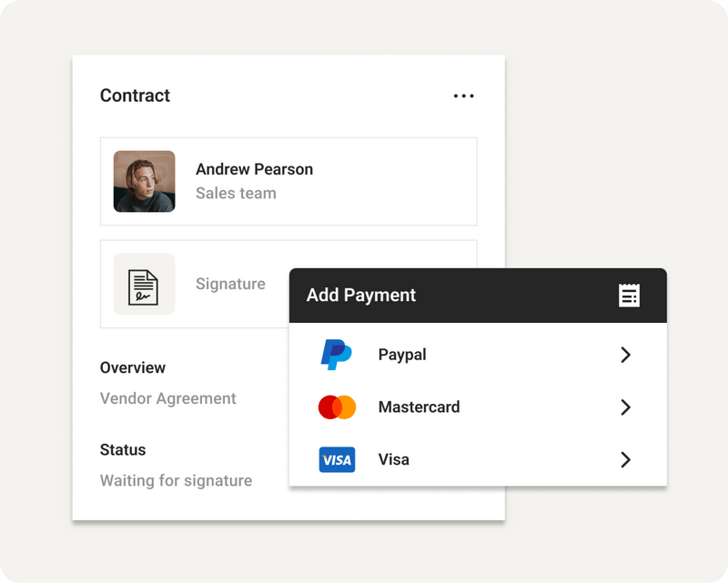This screenshot has width=728, height=583.
Task: Click the Add Payment header title
Action: pyautogui.click(x=360, y=296)
